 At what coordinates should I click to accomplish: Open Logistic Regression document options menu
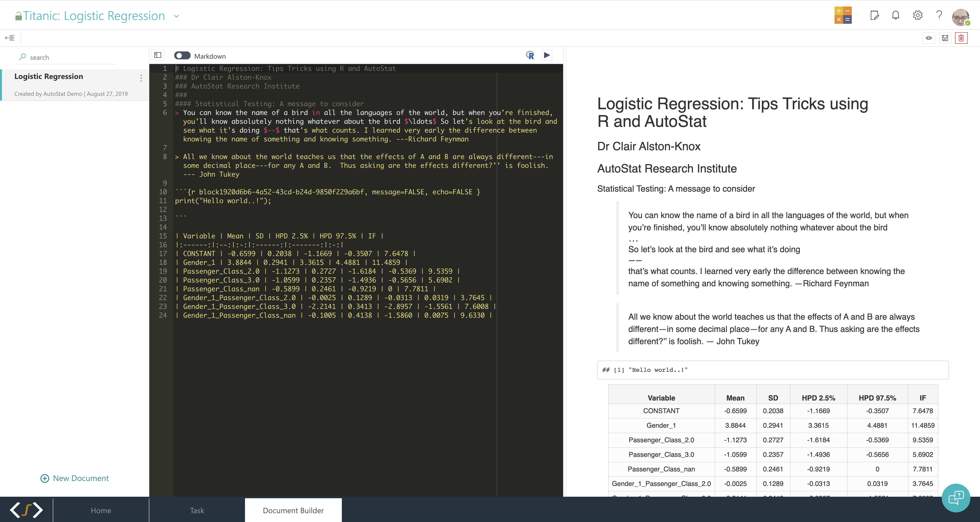point(141,78)
